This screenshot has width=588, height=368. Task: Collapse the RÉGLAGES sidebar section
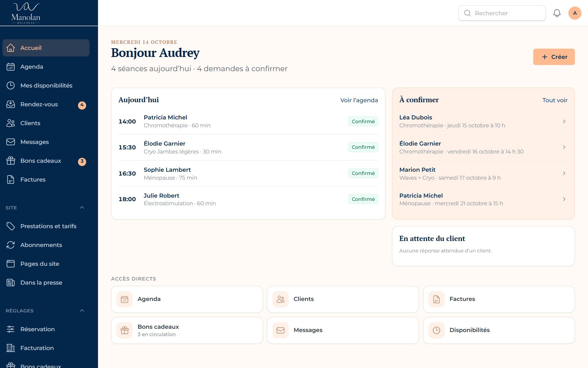(x=82, y=310)
